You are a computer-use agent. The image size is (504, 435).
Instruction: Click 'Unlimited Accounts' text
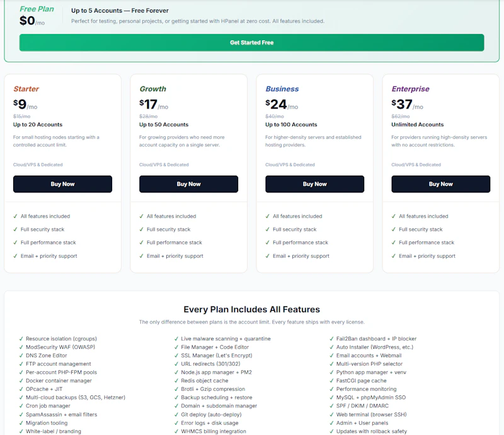click(417, 125)
